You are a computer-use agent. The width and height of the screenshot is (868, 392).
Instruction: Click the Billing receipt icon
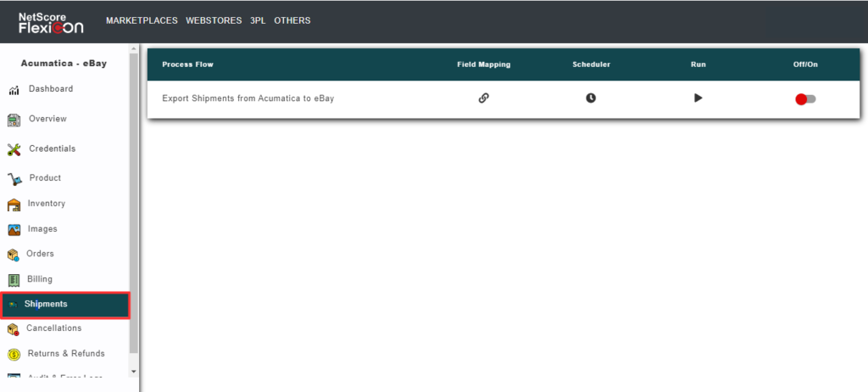coord(14,280)
